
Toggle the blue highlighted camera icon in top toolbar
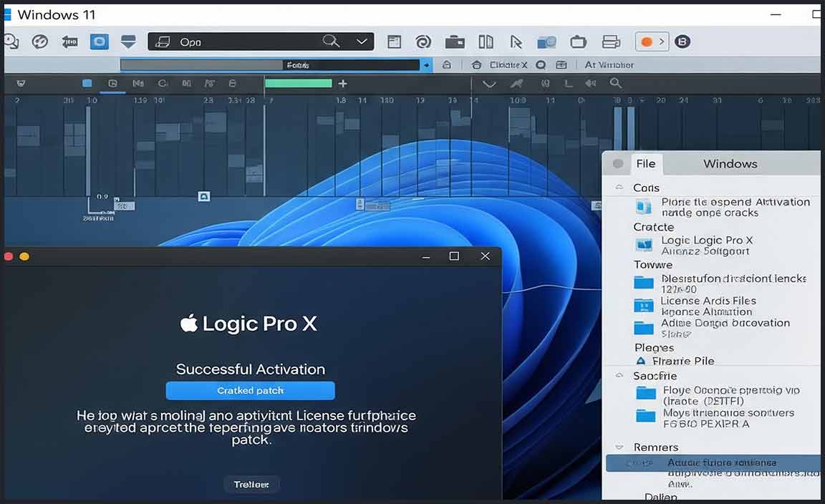click(x=99, y=42)
